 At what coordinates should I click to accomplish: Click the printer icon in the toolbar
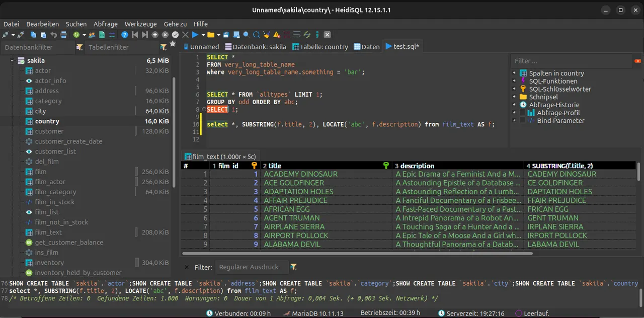coord(64,35)
